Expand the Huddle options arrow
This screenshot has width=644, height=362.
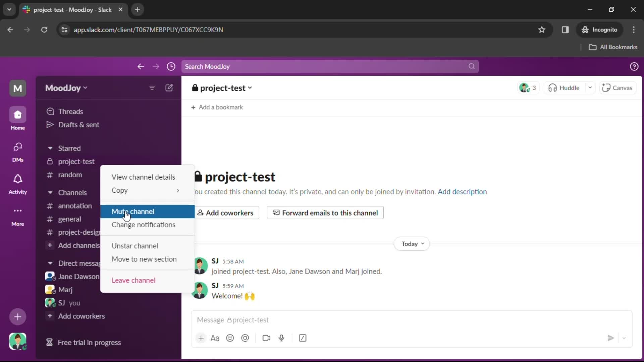(x=590, y=88)
